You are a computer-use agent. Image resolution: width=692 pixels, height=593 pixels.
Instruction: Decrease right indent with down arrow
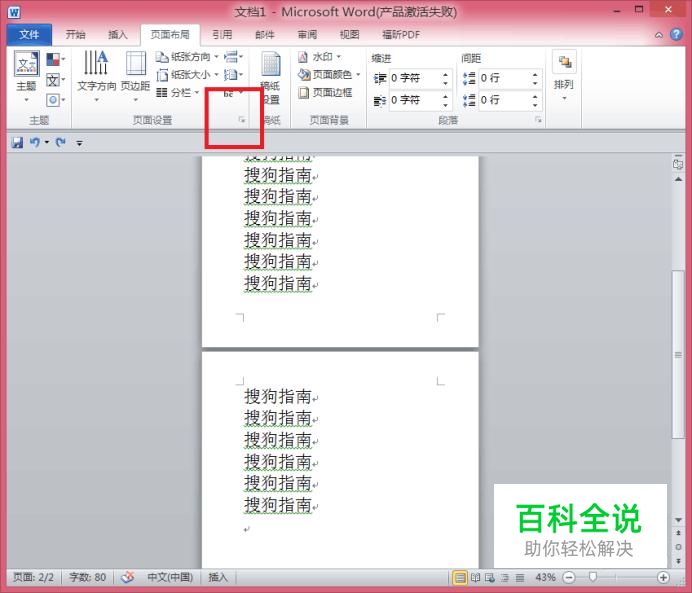coord(446,105)
